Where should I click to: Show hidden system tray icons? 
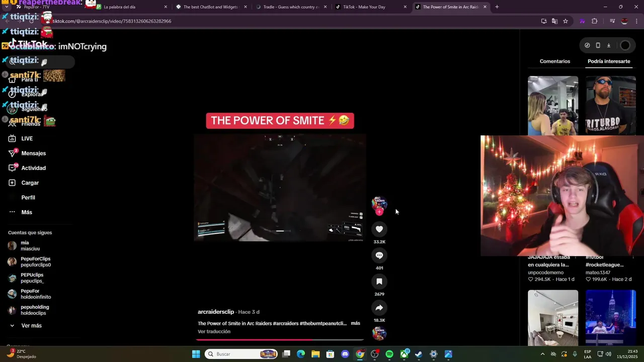point(542,354)
